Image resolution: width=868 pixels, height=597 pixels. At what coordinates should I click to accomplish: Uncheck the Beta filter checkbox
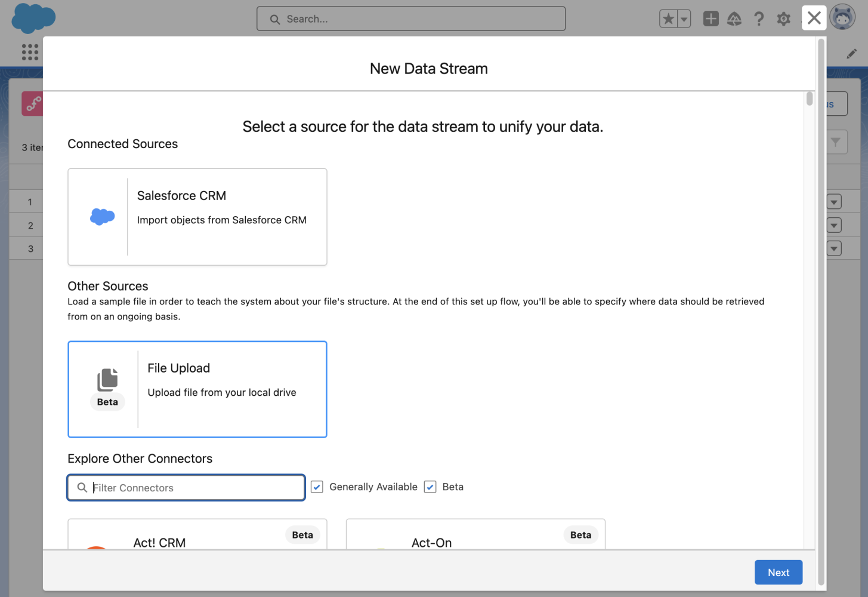click(x=430, y=487)
